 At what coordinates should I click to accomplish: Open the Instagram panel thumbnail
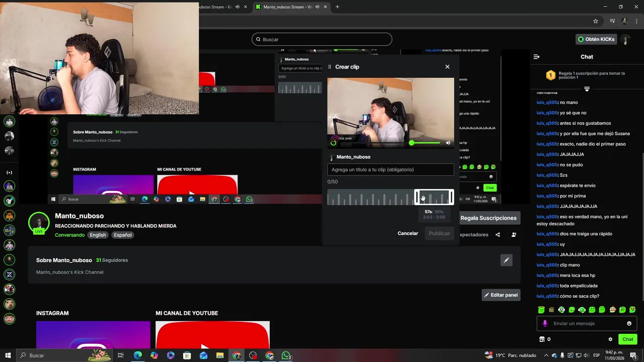point(93,335)
